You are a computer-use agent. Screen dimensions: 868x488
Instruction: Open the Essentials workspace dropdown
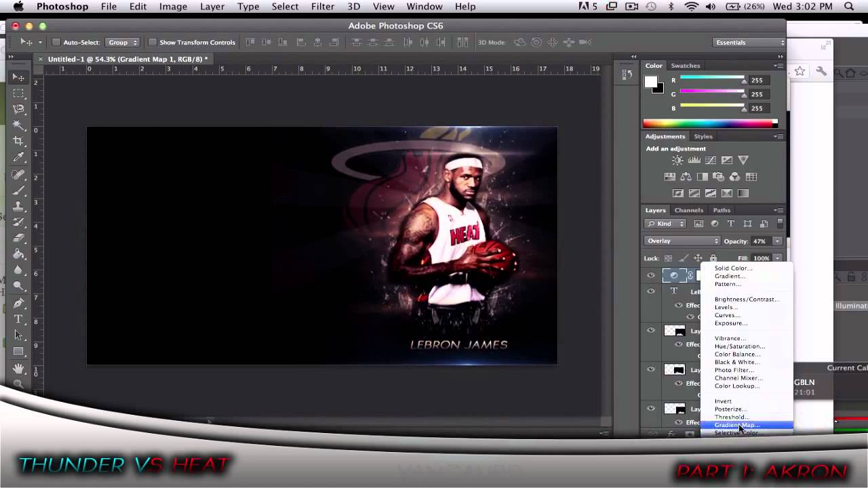(x=749, y=42)
